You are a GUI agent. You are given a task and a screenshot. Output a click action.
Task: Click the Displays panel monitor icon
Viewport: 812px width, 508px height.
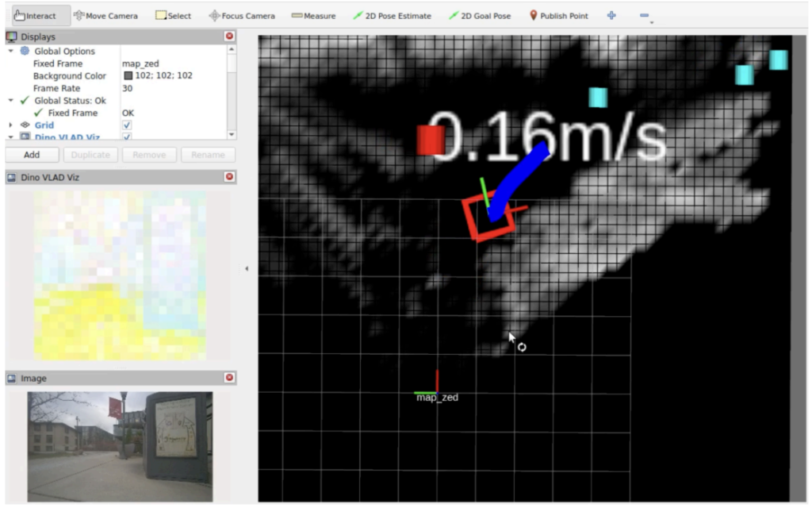point(11,37)
